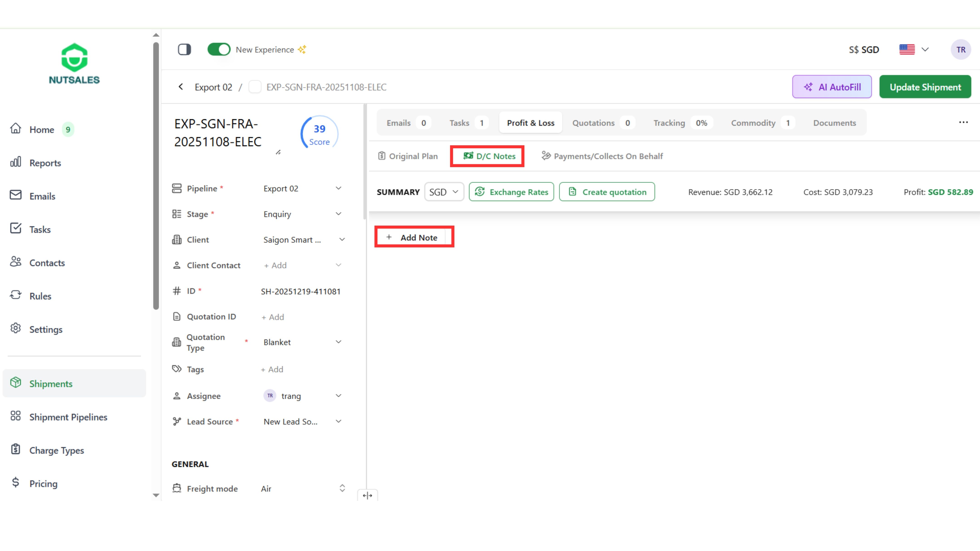This screenshot has width=980, height=551.
Task: Go to Shipment Pipelines in sidebar
Action: 68,417
